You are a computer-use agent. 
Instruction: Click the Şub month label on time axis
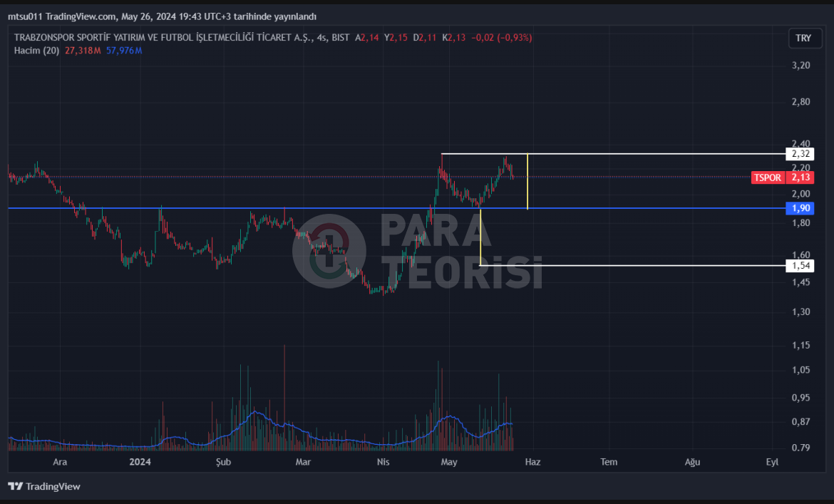pyautogui.click(x=223, y=462)
